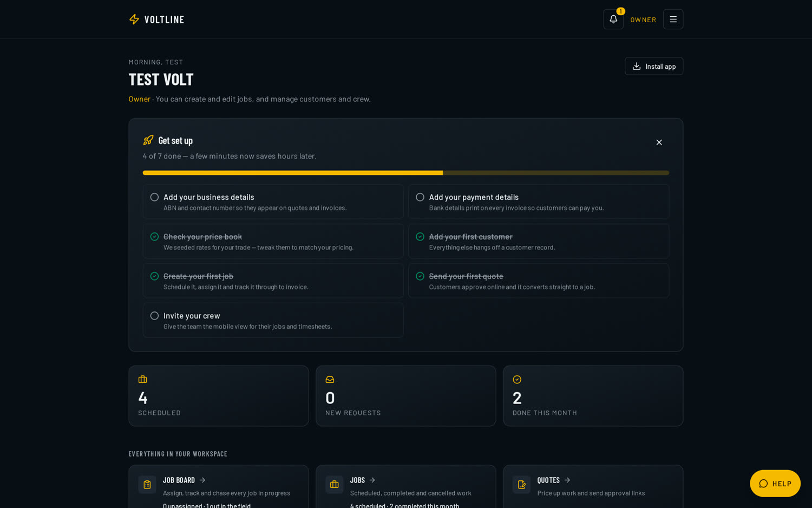Open the hamburger menu
This screenshot has height=508, width=812.
673,19
